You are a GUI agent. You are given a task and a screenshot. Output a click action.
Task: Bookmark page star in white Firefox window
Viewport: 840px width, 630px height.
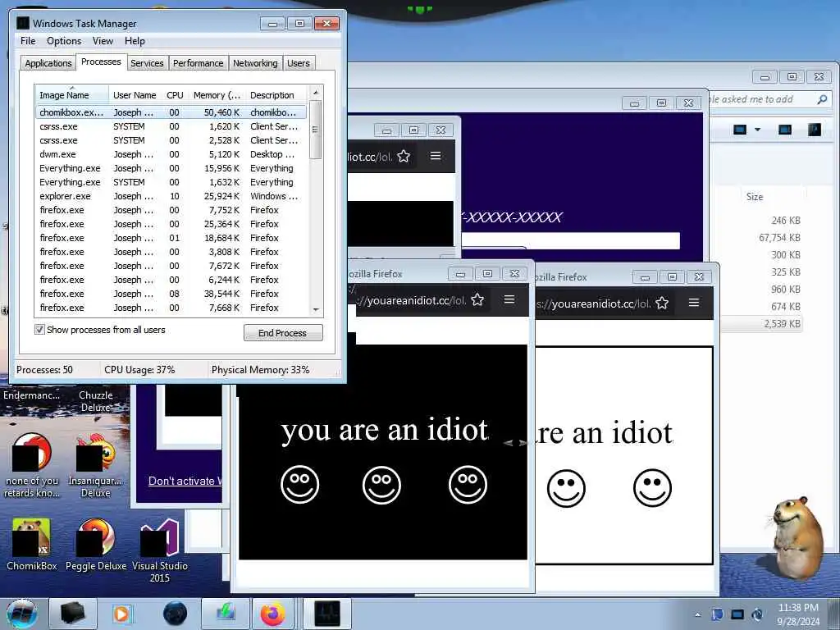(x=662, y=304)
